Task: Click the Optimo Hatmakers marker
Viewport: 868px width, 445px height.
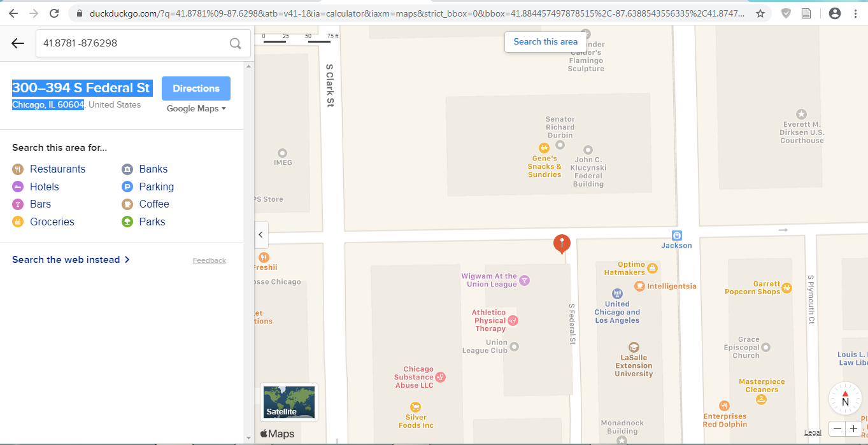Action: coord(652,268)
